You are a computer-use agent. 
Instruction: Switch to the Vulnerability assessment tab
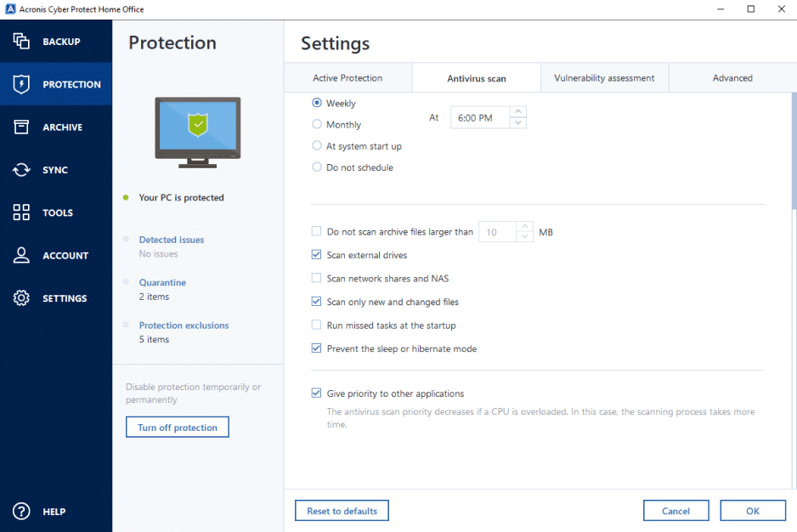click(x=604, y=78)
